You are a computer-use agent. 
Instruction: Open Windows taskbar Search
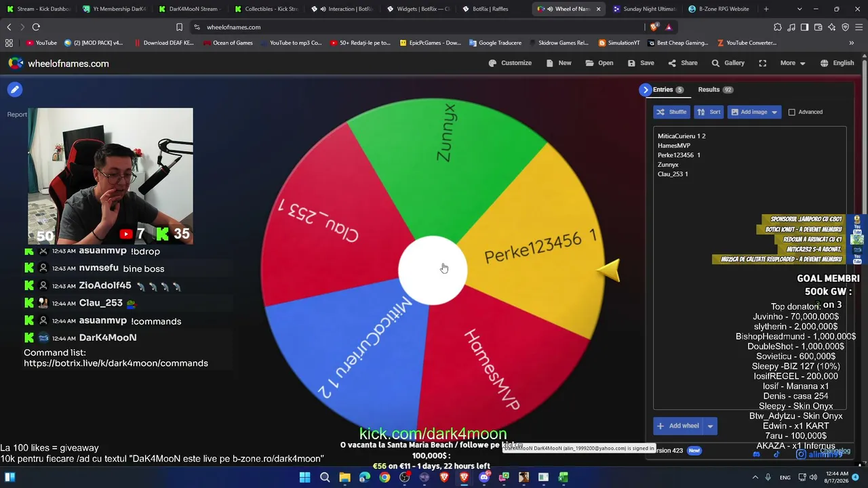(x=325, y=477)
